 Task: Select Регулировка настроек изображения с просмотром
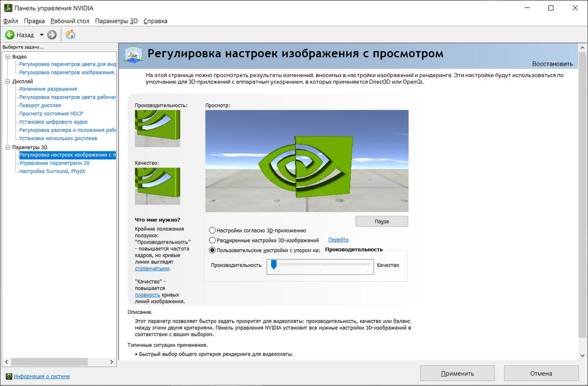click(67, 154)
